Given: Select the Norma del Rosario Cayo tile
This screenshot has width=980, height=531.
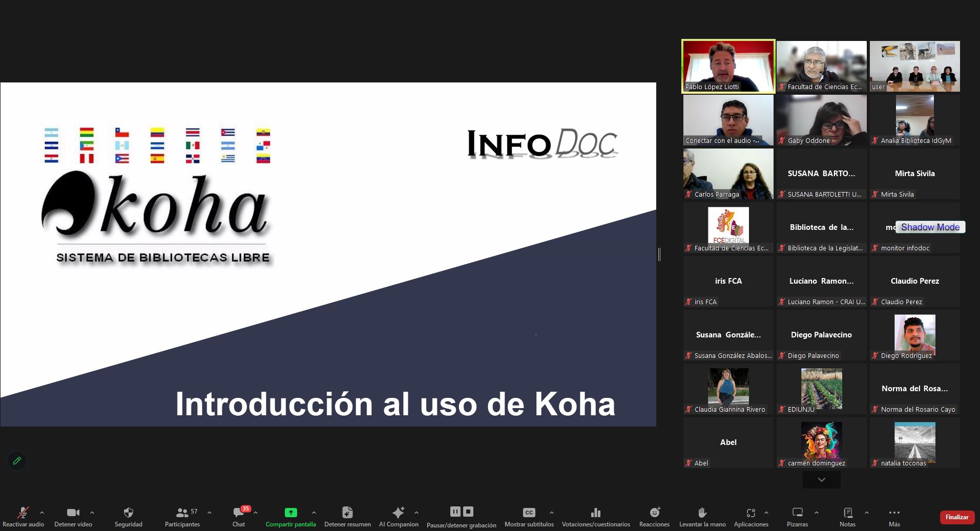Looking at the screenshot, I should 915,389.
